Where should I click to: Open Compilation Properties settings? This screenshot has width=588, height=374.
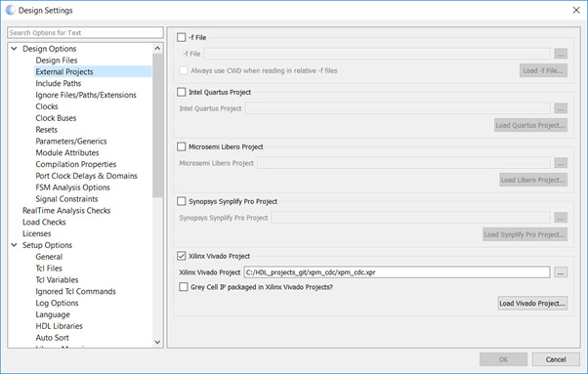76,164
